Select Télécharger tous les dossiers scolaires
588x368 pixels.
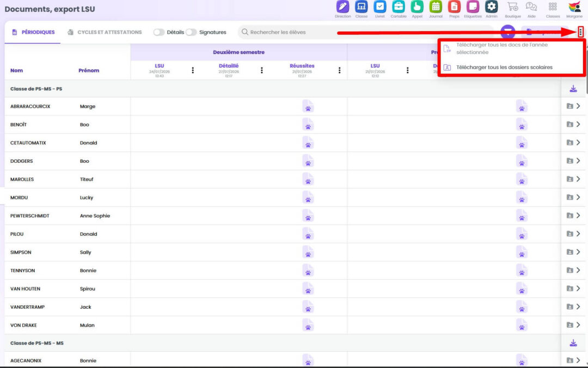pyautogui.click(x=511, y=68)
